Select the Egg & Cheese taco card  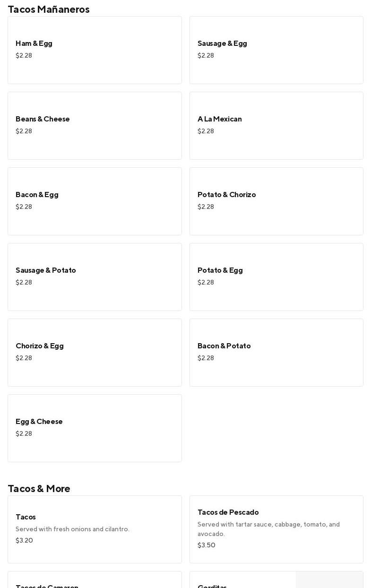[x=95, y=428]
